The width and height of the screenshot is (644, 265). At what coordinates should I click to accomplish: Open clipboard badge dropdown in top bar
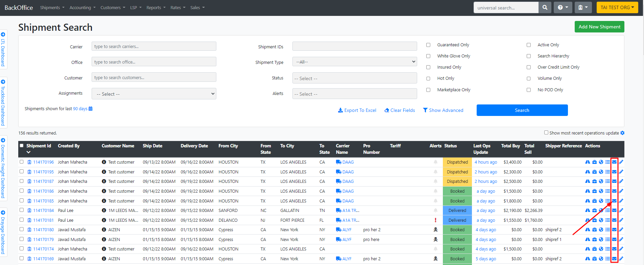point(583,7)
